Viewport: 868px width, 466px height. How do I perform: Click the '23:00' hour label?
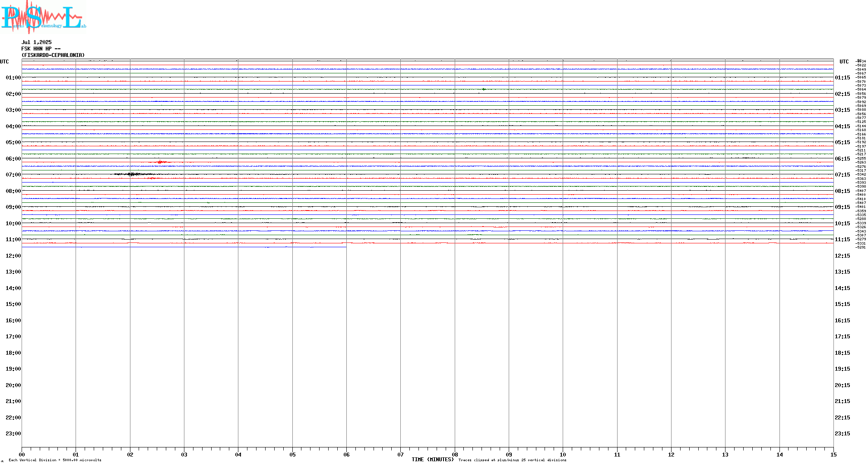(x=13, y=434)
